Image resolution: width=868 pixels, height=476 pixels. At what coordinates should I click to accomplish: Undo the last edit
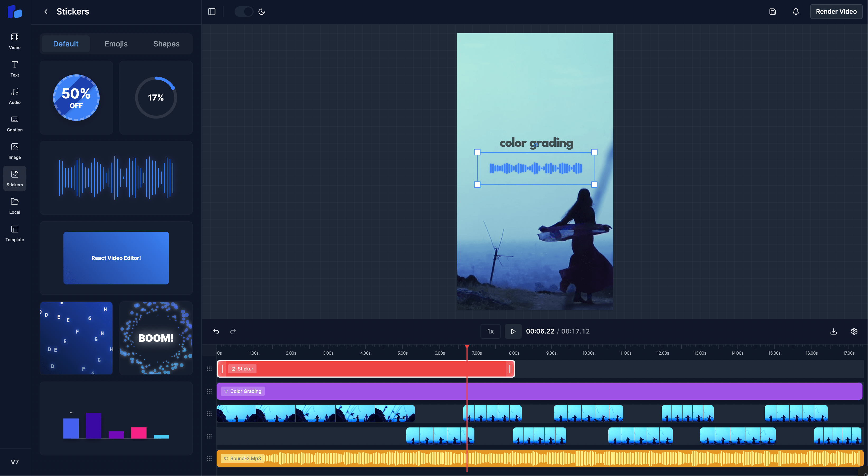tap(216, 331)
